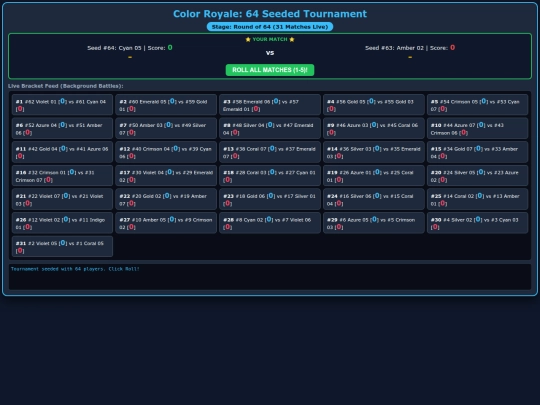Select match #10 Azure 07 vs Crimson 06
Screen dimensions: 540x405
[477, 128]
